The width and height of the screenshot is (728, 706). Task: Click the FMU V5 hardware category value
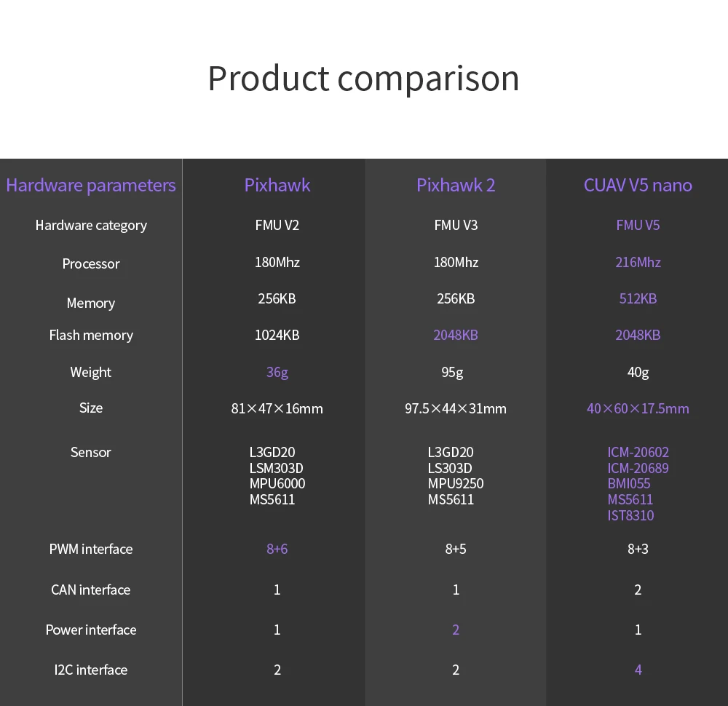(638, 225)
